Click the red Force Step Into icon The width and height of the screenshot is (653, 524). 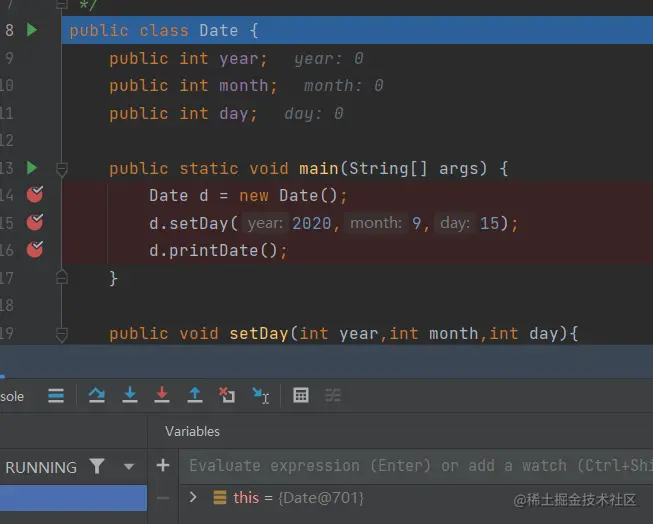162,395
